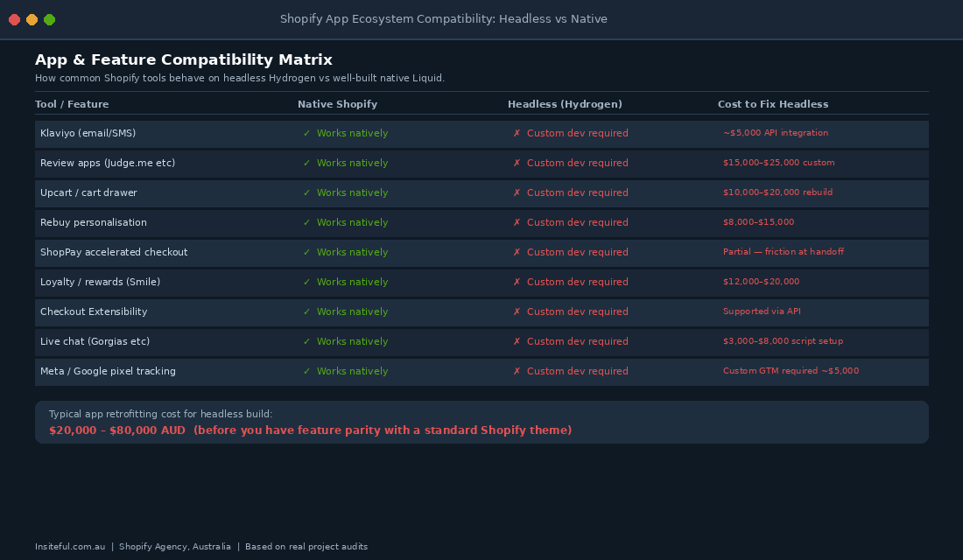The height and width of the screenshot is (560, 963).
Task: Click Custom GTM required ~$5,000 text
Action: click(791, 371)
